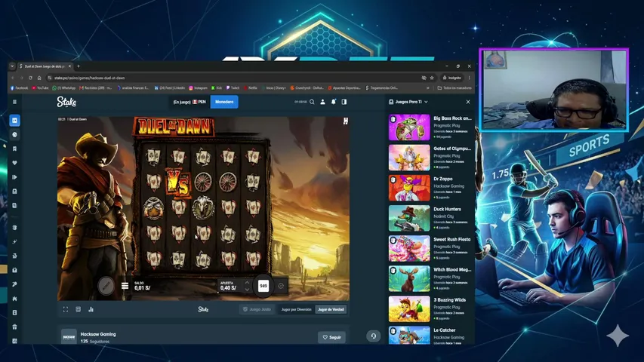Select the Duel at Dawn browser tab
The image size is (644, 362).
point(45,66)
